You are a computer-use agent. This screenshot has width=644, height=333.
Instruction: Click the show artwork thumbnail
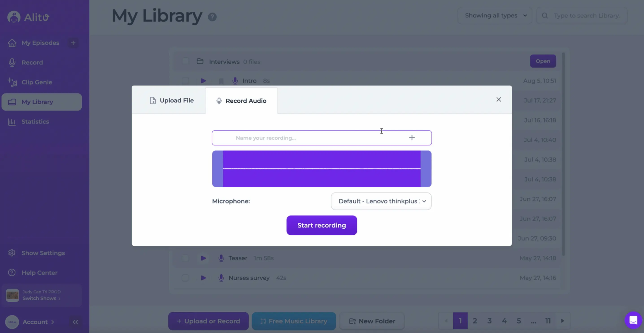12,295
